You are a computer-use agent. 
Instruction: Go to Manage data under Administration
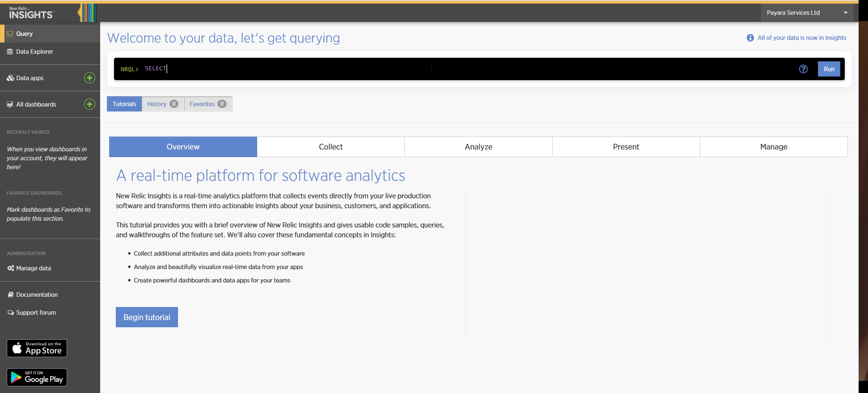pyautogui.click(x=34, y=268)
